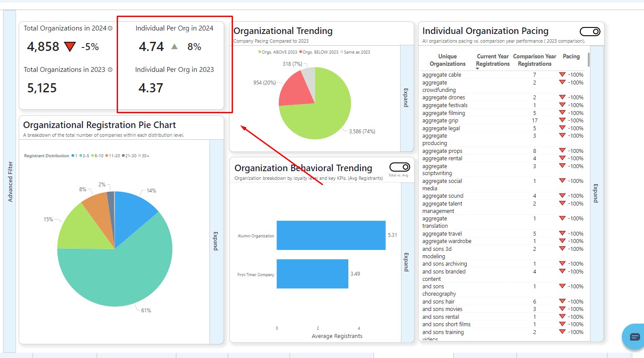Click the Pacing column header
Image resolution: width=644 pixels, height=358 pixels.
pos(571,57)
